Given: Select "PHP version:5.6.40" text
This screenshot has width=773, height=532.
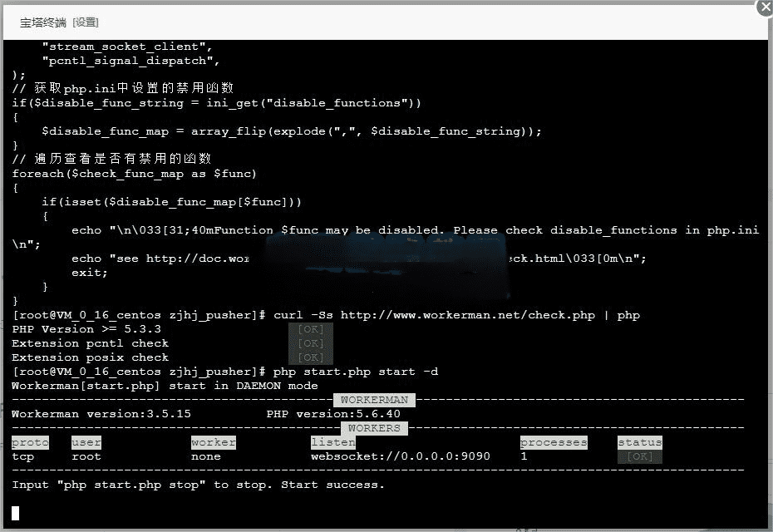Looking at the screenshot, I should pos(333,414).
